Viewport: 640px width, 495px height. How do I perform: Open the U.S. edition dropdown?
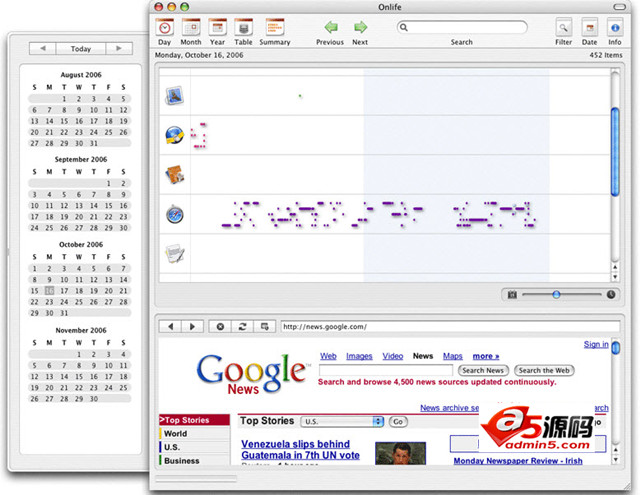tap(342, 422)
